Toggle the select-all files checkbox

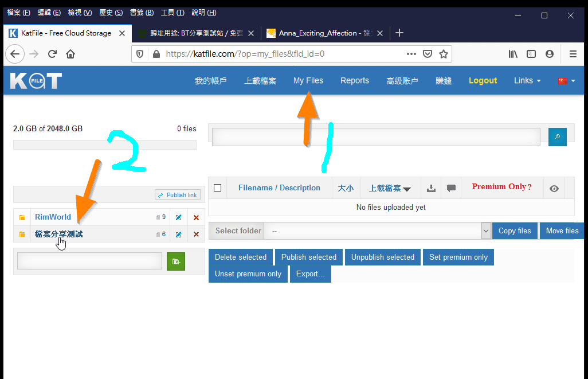(217, 187)
